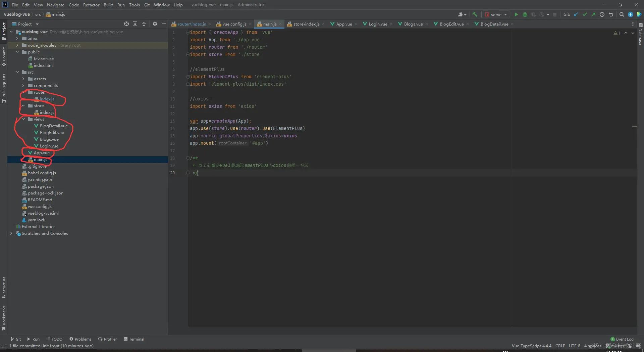This screenshot has height=352, width=644.
Task: Select package.json in the project tree
Action: (x=41, y=186)
